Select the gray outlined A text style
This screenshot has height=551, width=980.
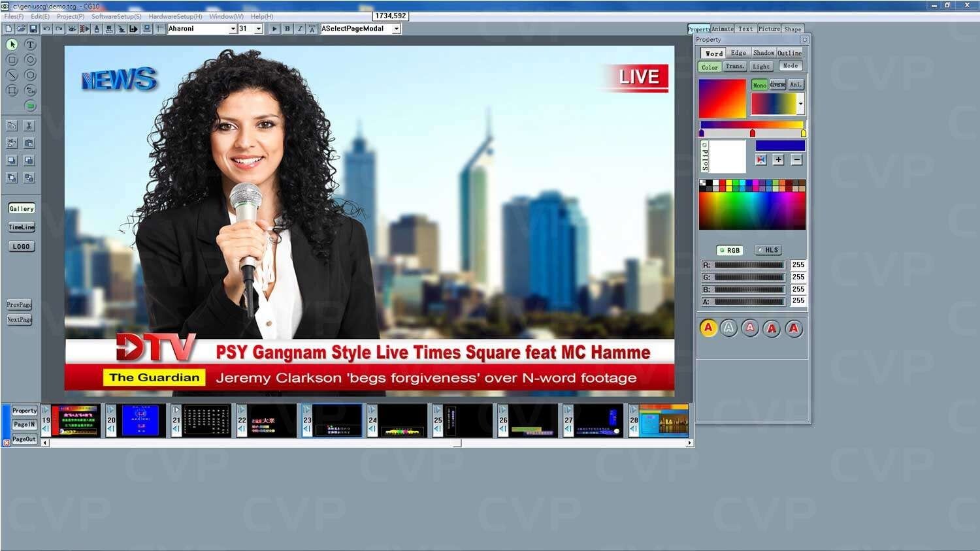(729, 328)
